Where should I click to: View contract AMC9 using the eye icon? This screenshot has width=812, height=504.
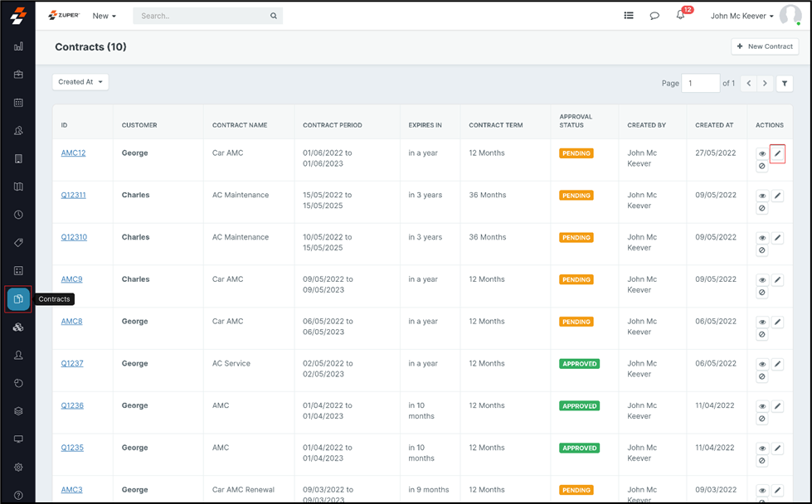pos(761,280)
